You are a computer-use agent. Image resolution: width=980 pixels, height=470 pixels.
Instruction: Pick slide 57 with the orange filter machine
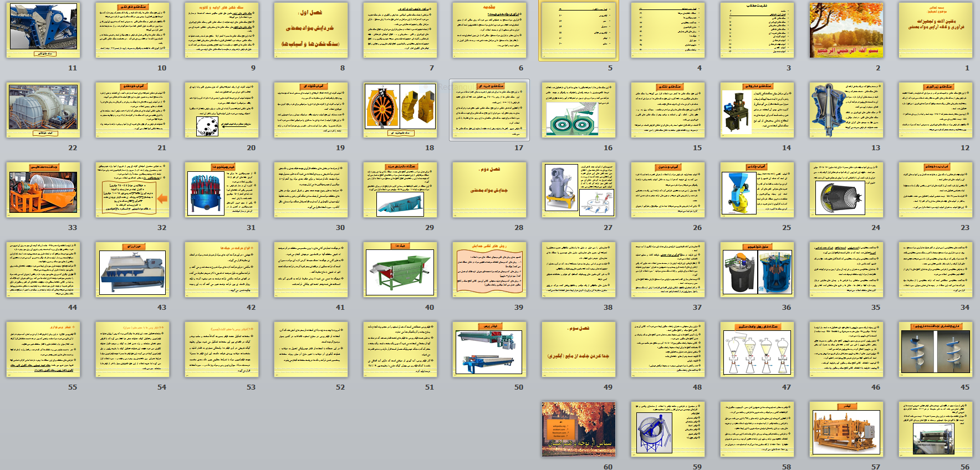[846, 430]
